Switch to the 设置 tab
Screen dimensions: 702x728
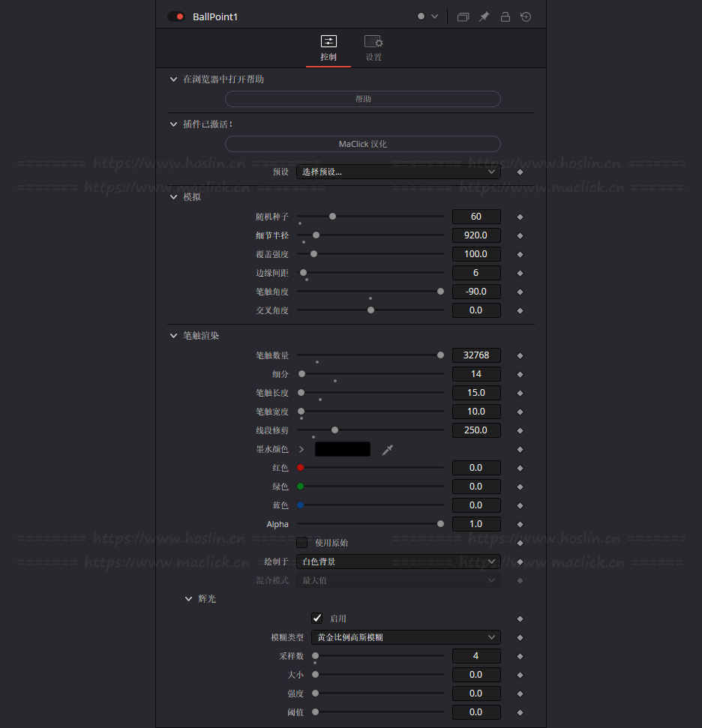pos(373,48)
